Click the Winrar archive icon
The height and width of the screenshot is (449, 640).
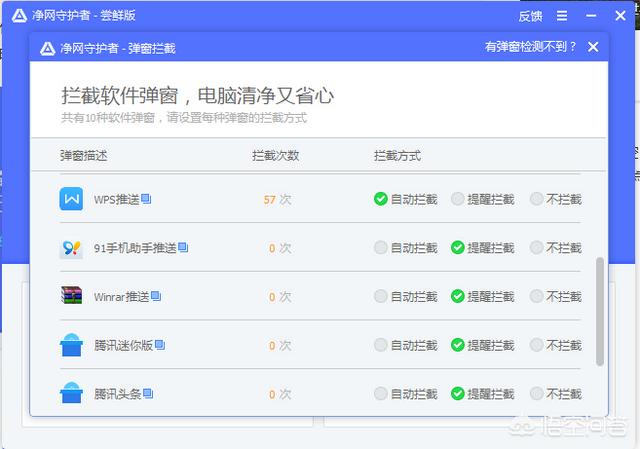click(x=71, y=296)
